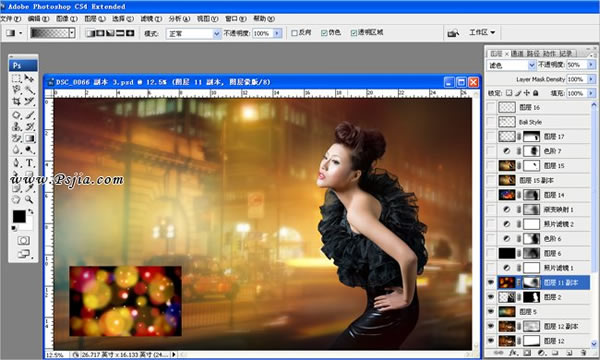
Task: Toggle the 仿色 (Dither) checkbox
Action: point(324,33)
